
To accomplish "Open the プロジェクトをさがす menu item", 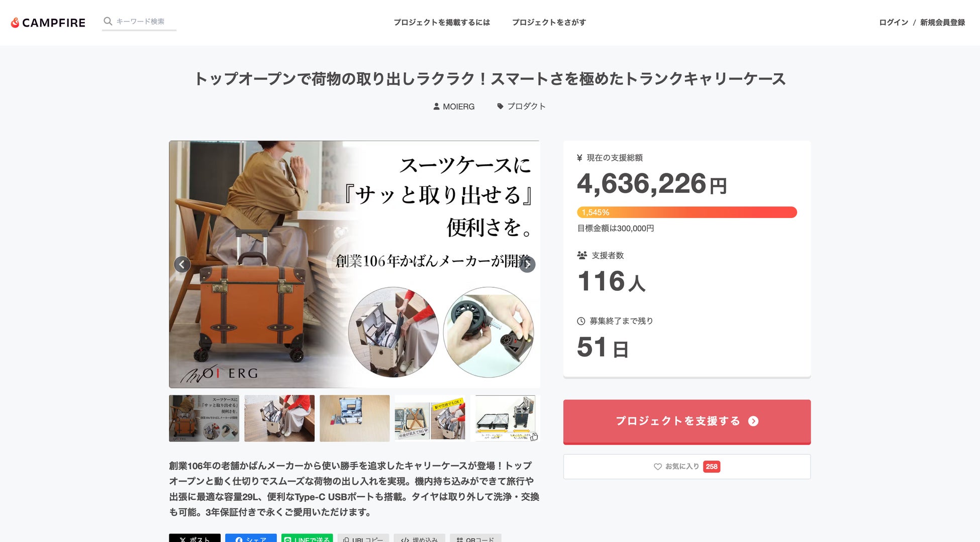I will coord(549,23).
